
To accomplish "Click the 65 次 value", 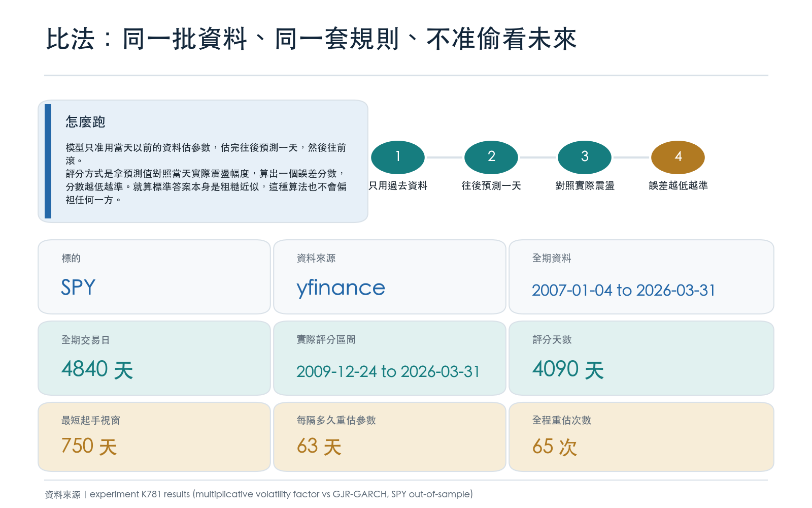I will [555, 447].
